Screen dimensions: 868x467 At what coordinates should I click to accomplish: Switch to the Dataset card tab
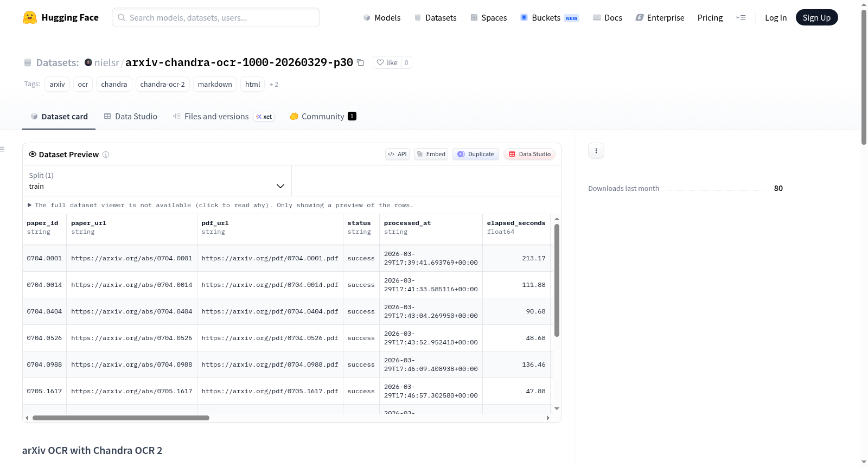[59, 117]
